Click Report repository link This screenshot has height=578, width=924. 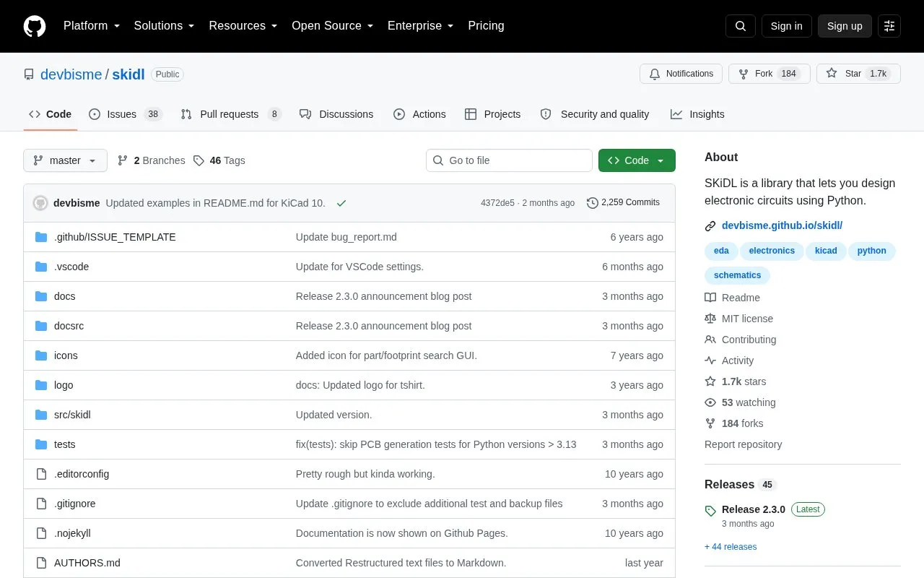743,444
